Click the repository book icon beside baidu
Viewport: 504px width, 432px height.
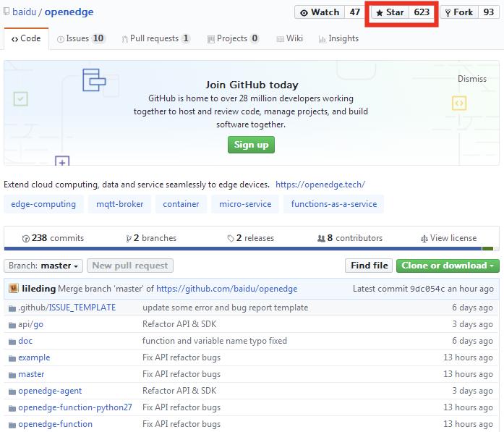click(6, 12)
